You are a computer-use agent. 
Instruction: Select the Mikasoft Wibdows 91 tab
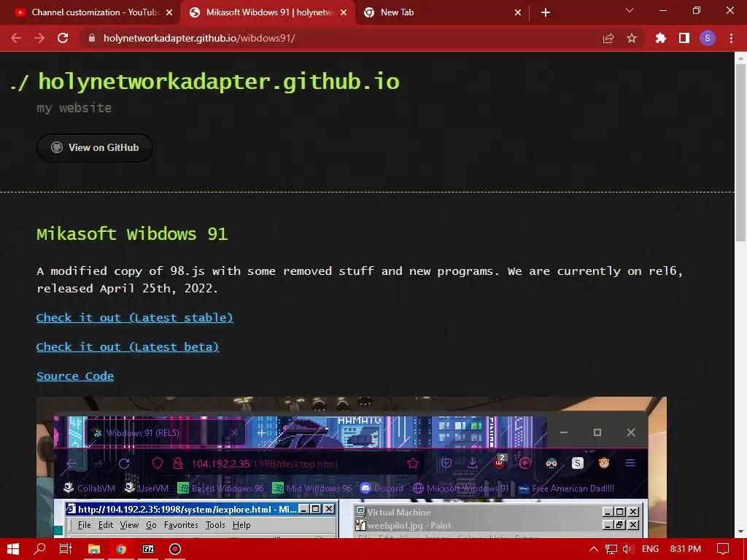tap(268, 12)
